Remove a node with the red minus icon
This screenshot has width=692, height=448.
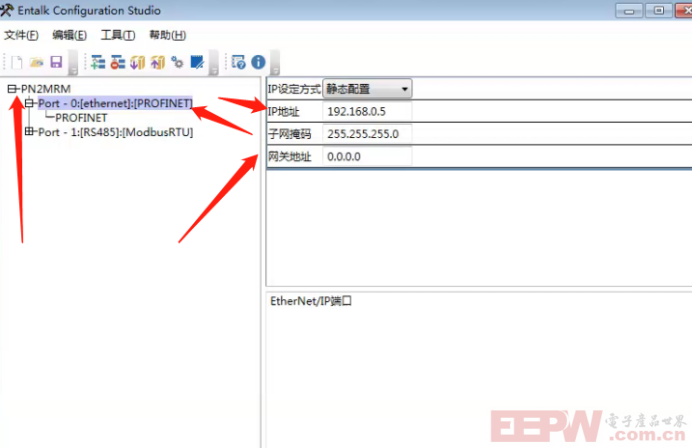coord(118,62)
